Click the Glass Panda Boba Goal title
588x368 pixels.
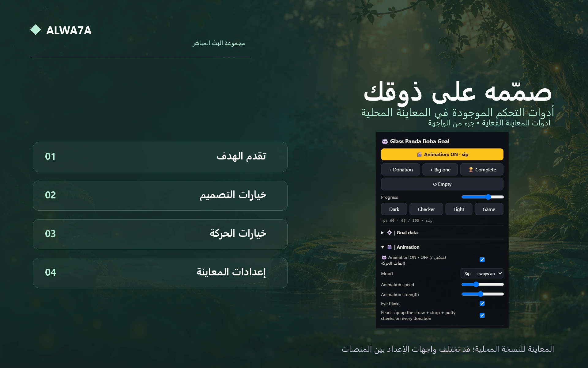click(x=420, y=141)
